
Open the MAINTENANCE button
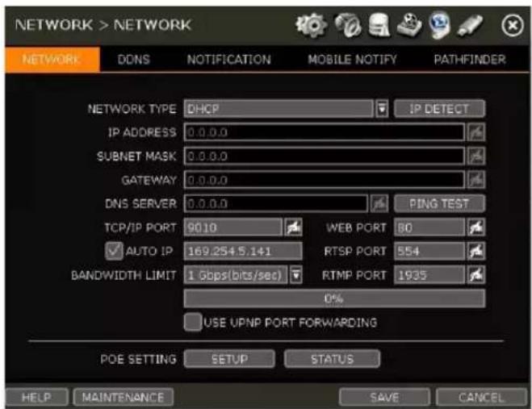[x=124, y=397]
